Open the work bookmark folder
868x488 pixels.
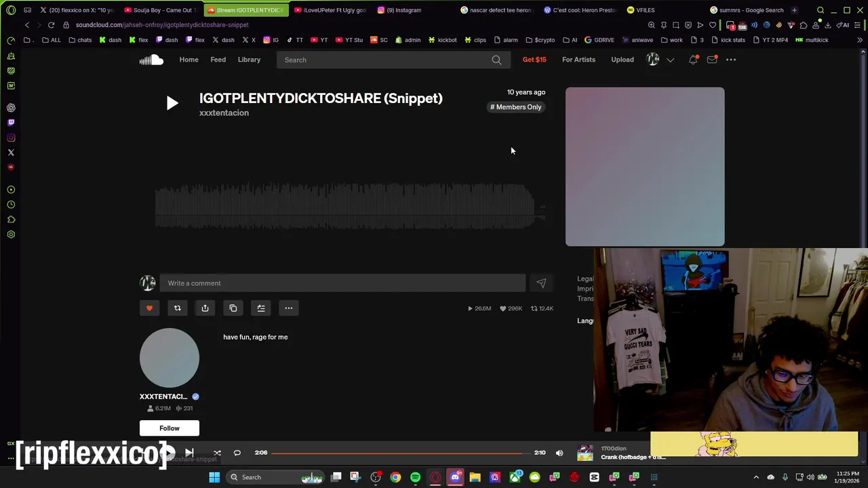click(671, 40)
